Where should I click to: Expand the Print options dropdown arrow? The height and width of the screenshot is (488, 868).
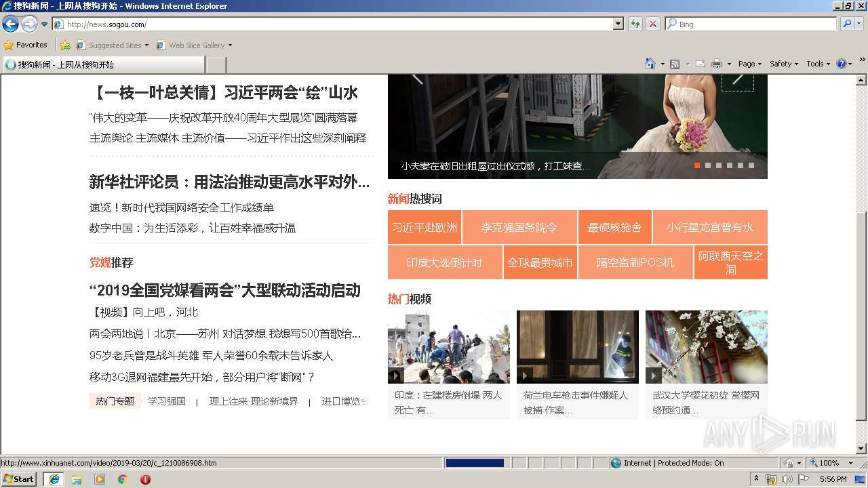click(729, 64)
